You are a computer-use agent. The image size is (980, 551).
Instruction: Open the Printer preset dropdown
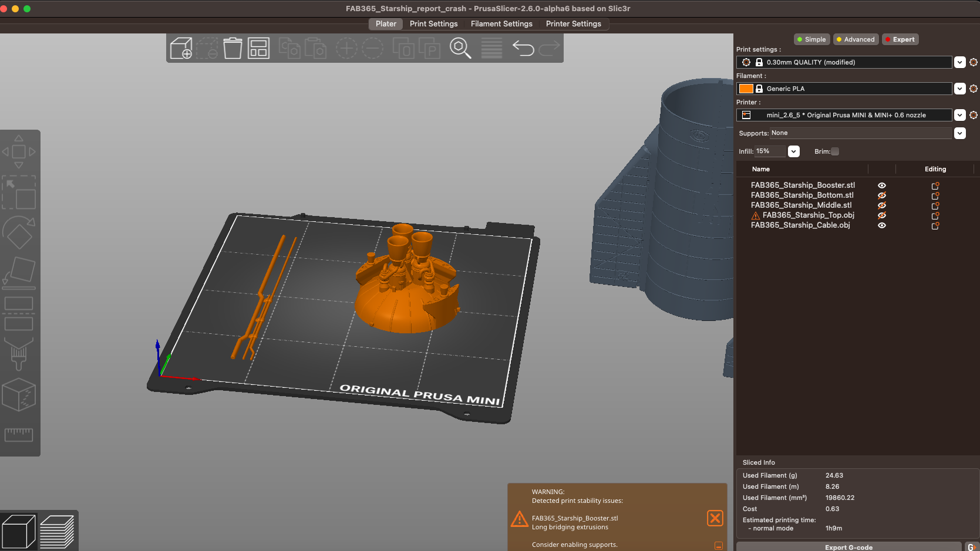[x=959, y=115]
